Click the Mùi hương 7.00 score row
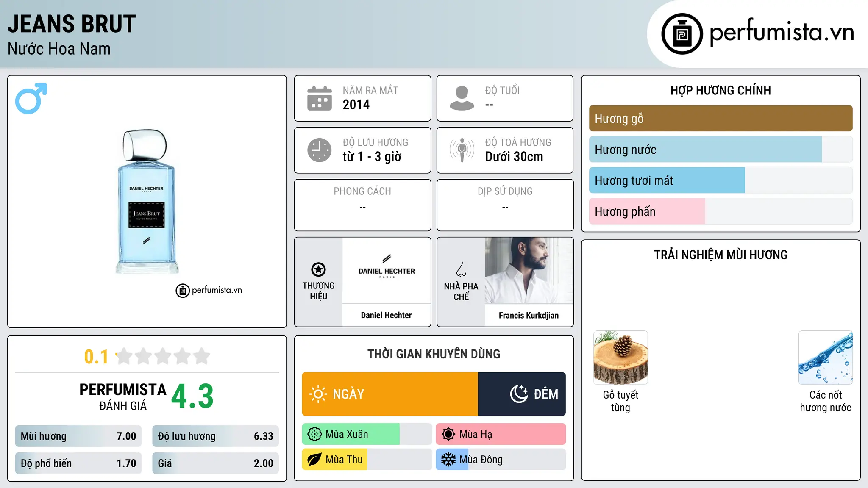The width and height of the screenshot is (868, 488). (x=78, y=436)
